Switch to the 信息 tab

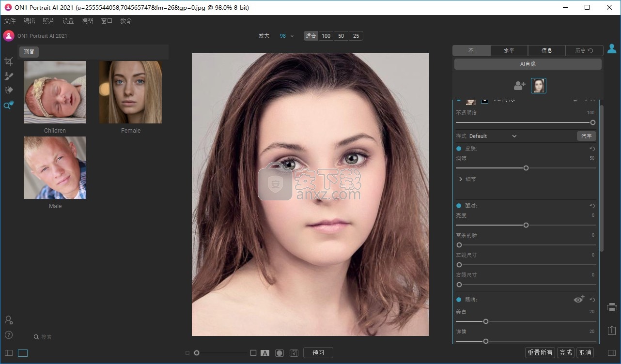pyautogui.click(x=547, y=50)
